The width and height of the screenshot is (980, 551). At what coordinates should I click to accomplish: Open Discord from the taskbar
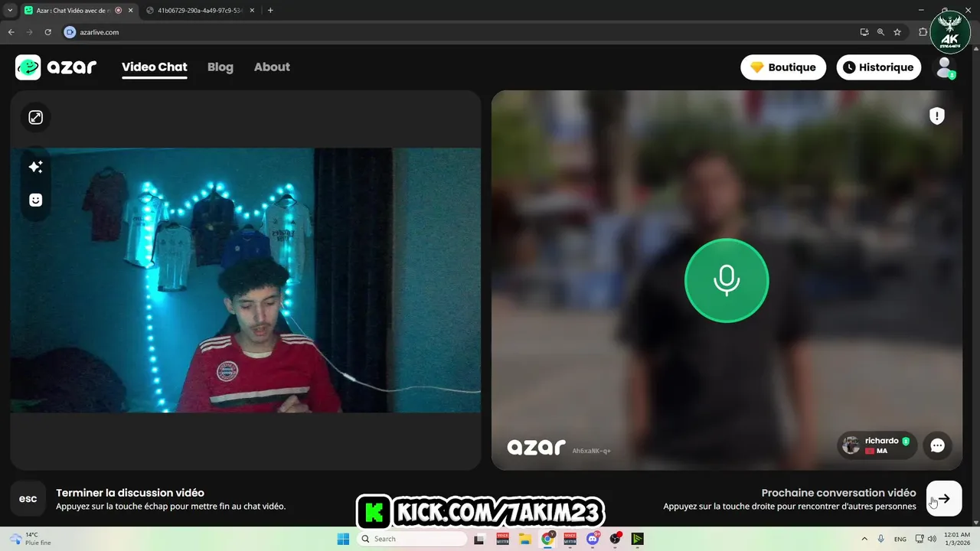pos(593,539)
